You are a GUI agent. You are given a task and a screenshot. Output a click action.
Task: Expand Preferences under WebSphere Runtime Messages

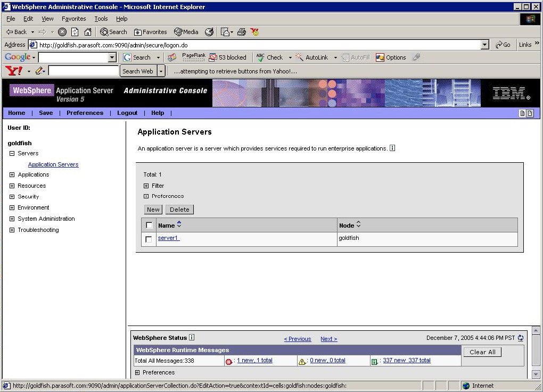[137, 373]
